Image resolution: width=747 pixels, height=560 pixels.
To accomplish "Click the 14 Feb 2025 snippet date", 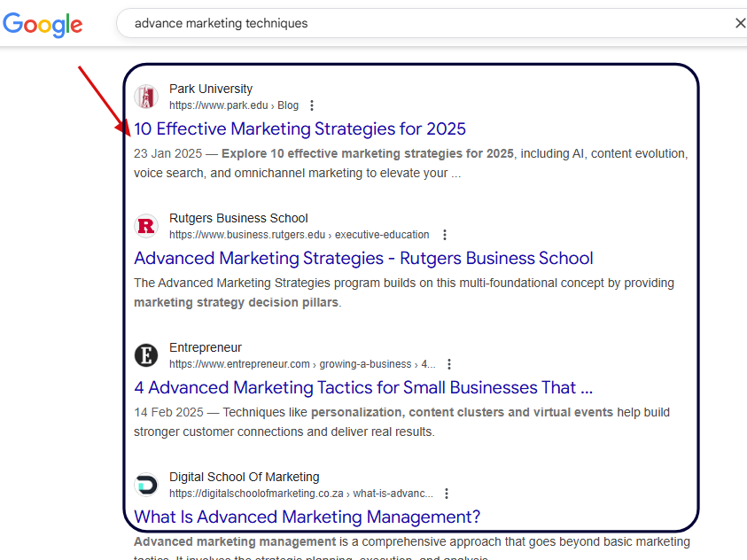I will pos(168,412).
